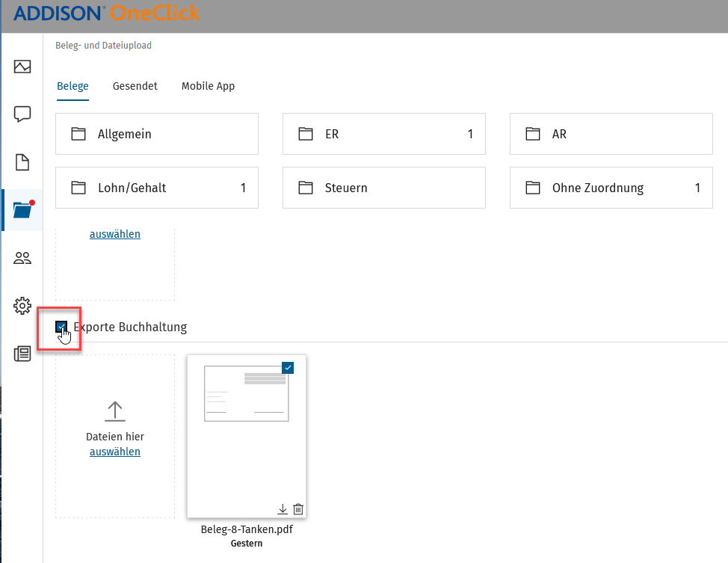Click the Beleg- und Dateiupload breadcrumb text
This screenshot has width=728, height=563.
tap(104, 46)
